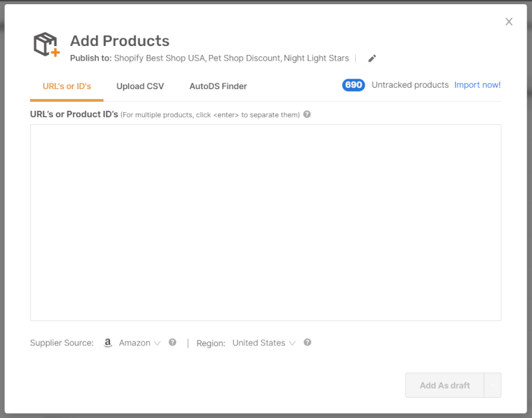The width and height of the screenshot is (532, 418).
Task: Focus the URL's or Product ID's text area
Action: [x=266, y=222]
